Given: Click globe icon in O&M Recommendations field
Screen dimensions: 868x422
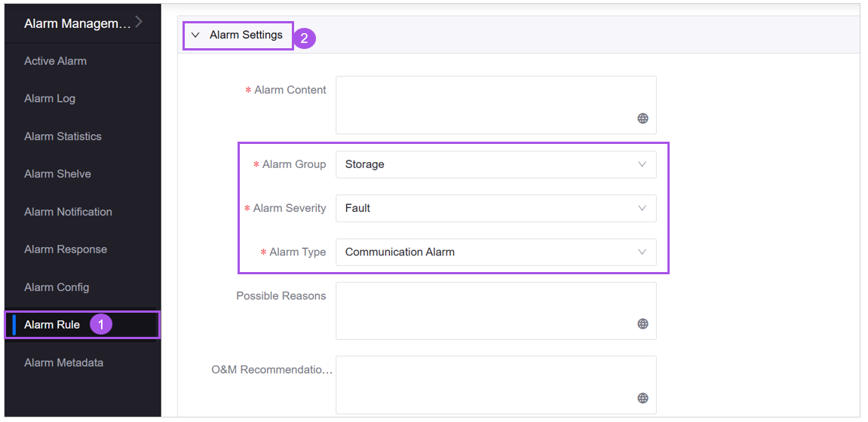Looking at the screenshot, I should [643, 398].
